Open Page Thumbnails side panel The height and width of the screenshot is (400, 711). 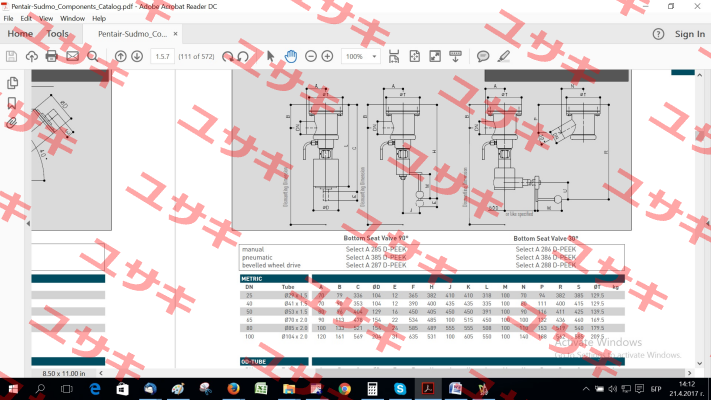pyautogui.click(x=12, y=83)
